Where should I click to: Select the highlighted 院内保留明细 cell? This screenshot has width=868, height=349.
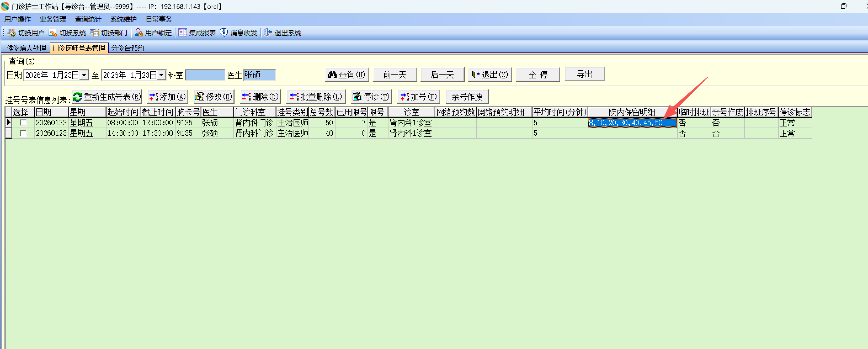click(x=632, y=123)
